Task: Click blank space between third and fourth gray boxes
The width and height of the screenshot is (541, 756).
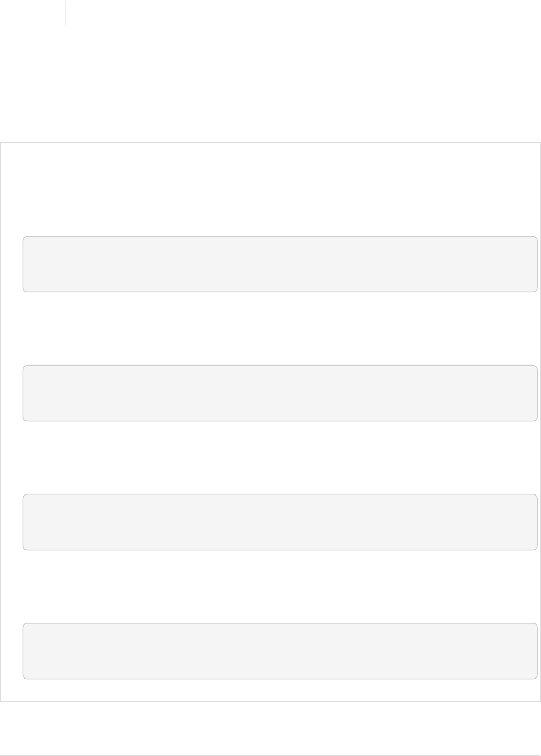Action: point(279,586)
